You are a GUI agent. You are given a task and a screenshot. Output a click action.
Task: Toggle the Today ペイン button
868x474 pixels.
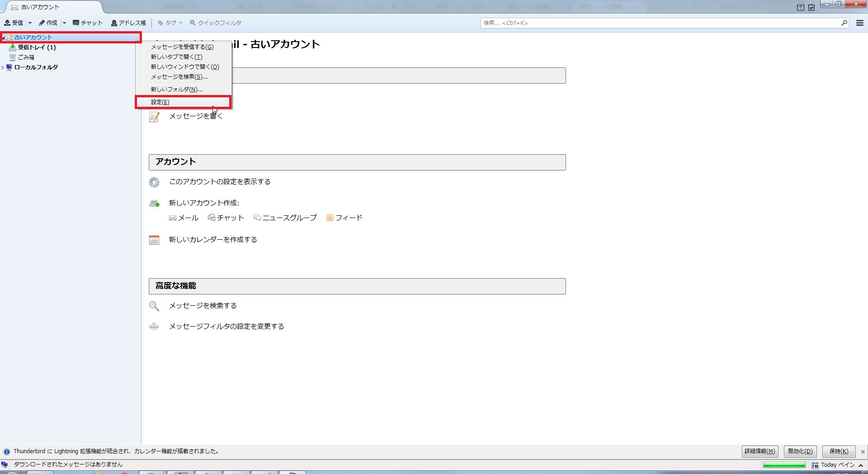[x=838, y=465]
